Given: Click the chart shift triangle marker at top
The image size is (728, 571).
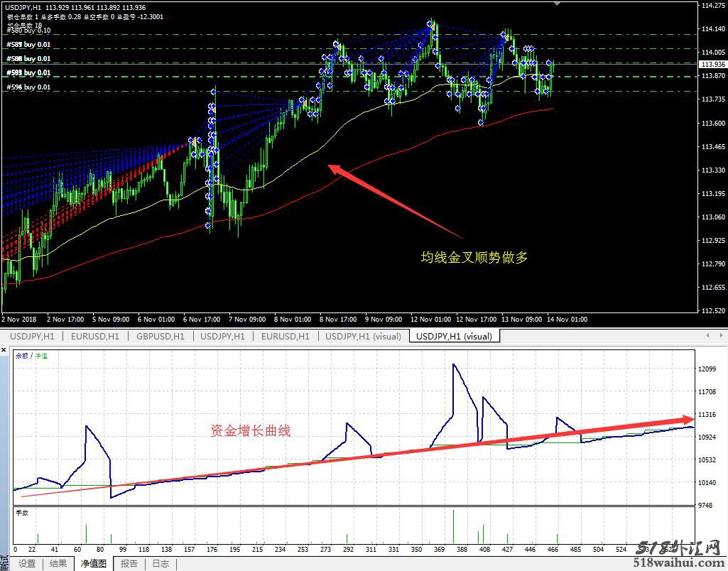Looking at the screenshot, I should (x=556, y=3).
